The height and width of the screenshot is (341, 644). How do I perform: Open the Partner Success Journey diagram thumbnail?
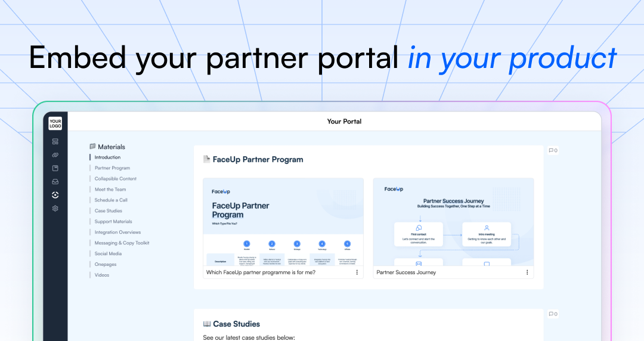pos(453,222)
